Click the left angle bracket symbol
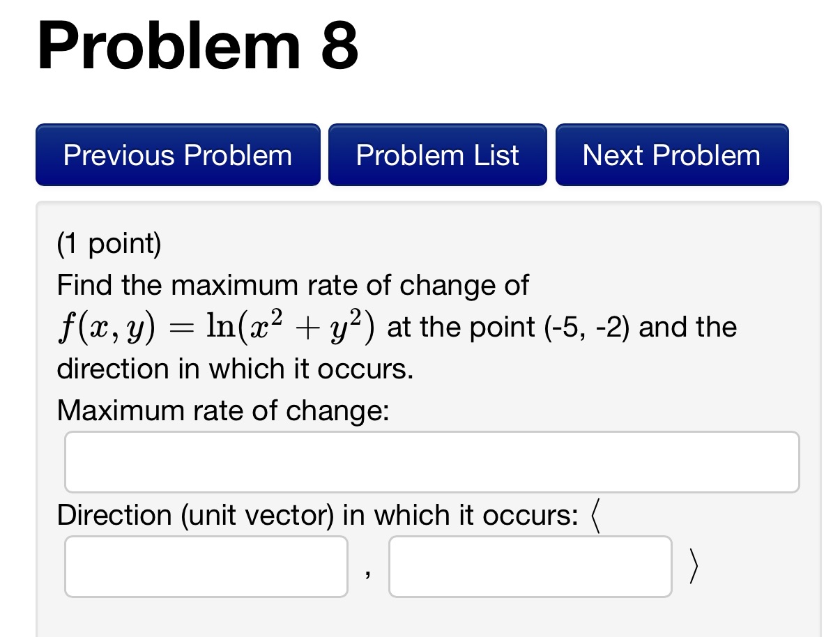The height and width of the screenshot is (637, 840). 596,515
